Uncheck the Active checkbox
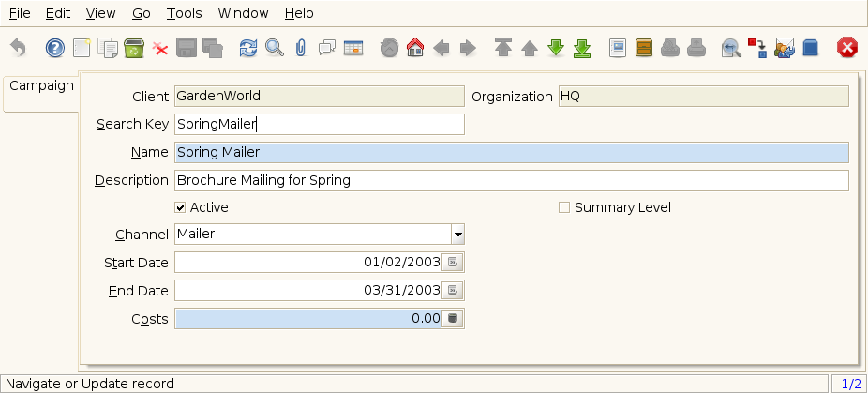The image size is (868, 394). coord(181,207)
